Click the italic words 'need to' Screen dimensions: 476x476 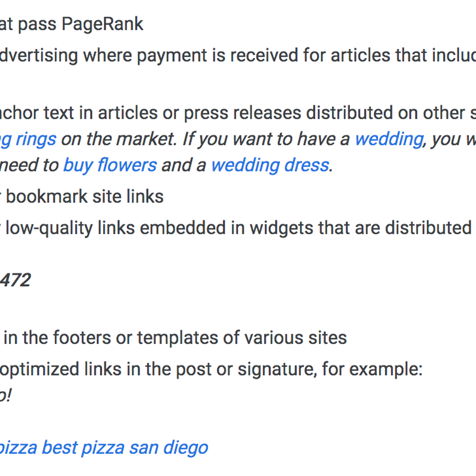click(x=29, y=165)
